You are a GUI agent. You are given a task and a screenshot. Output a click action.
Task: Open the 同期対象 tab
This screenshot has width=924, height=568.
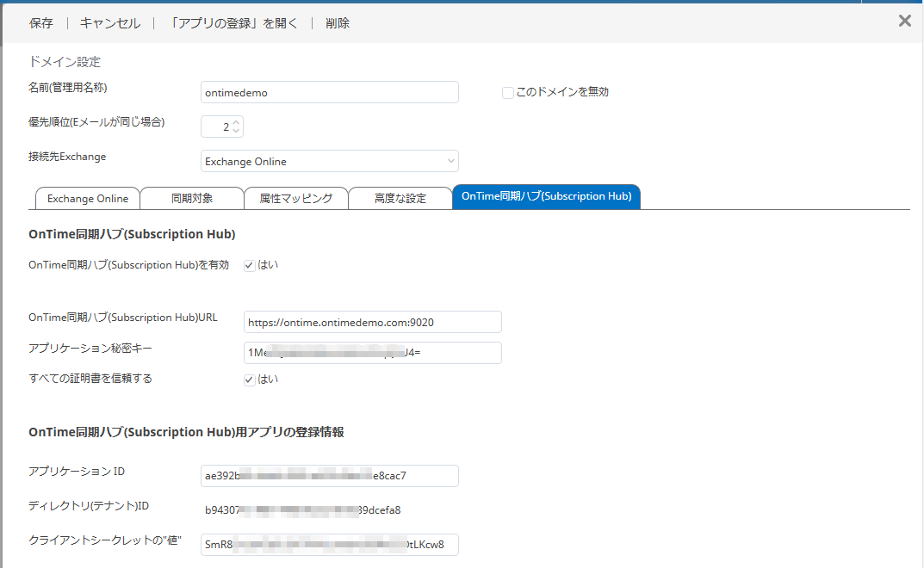coord(191,199)
